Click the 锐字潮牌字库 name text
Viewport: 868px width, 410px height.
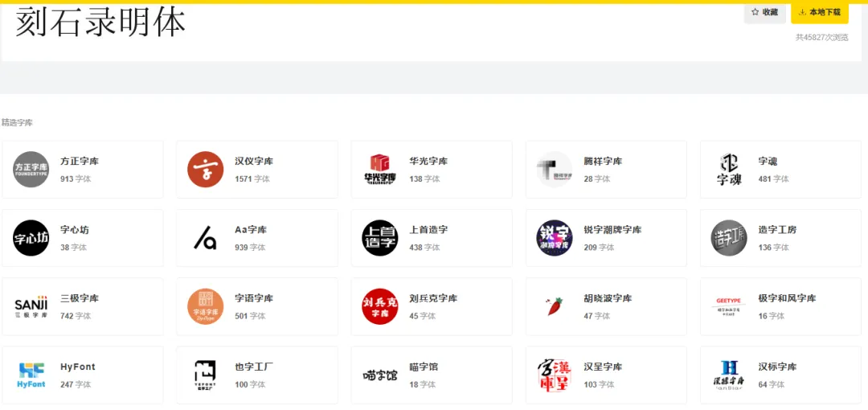(612, 230)
